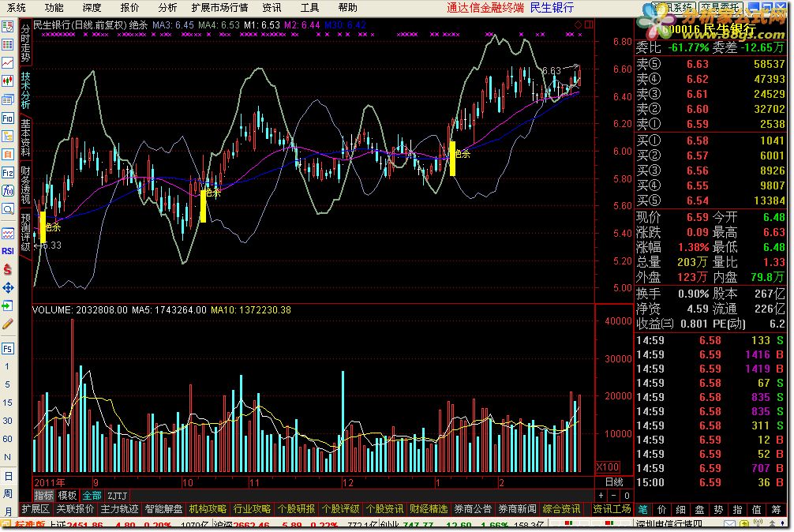794x532 pixels.
Task: Switch to 5-minute period
Action: click(x=8, y=384)
